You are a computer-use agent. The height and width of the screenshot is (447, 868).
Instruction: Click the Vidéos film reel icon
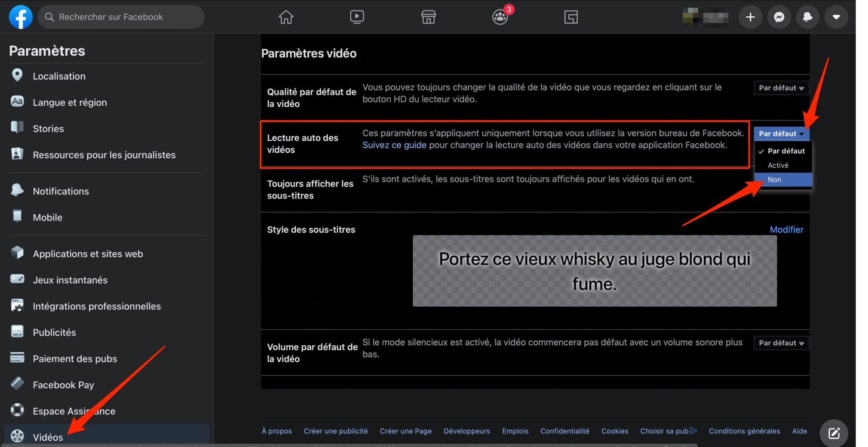click(17, 436)
